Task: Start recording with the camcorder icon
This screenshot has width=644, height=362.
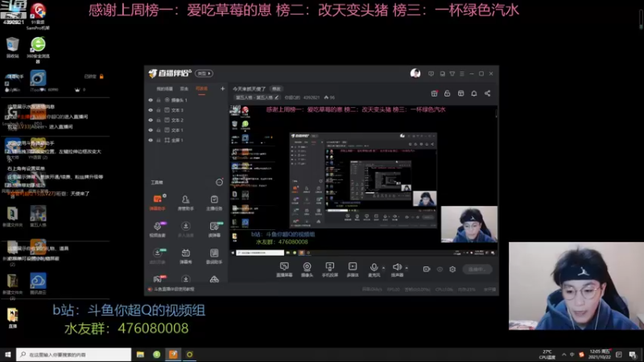Action: (427, 269)
